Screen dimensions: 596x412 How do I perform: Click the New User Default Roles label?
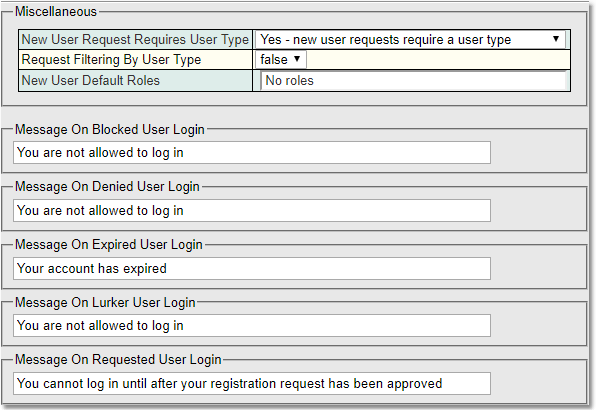click(x=90, y=81)
